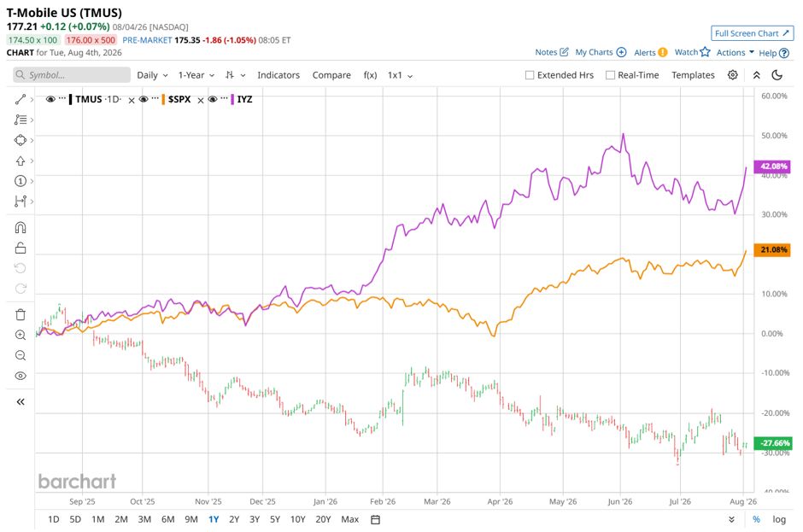The width and height of the screenshot is (803, 532).
Task: Zoom out of the chart
Action: (x=21, y=355)
